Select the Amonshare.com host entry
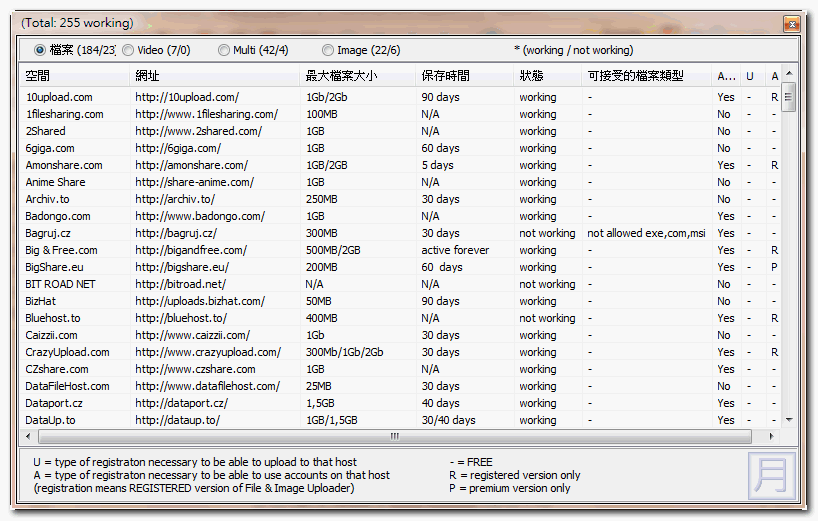The width and height of the screenshot is (818, 521). 64,165
